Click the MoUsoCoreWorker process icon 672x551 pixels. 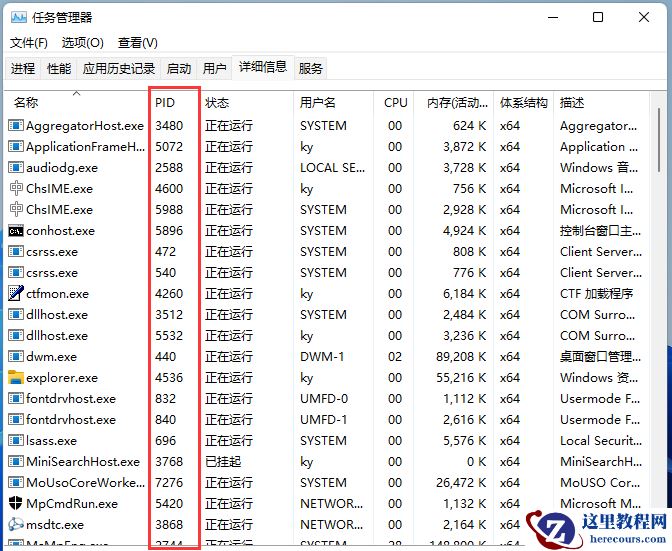click(x=16, y=482)
